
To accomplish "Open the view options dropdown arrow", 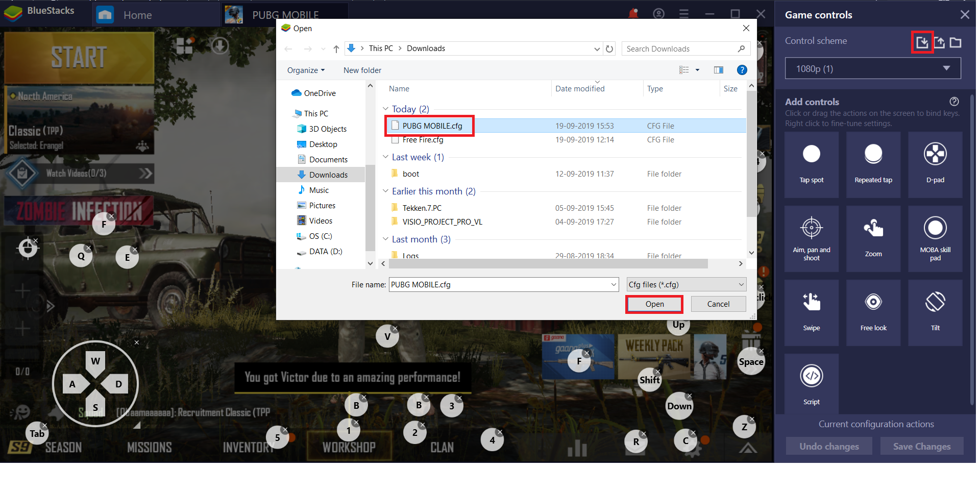I will 697,70.
